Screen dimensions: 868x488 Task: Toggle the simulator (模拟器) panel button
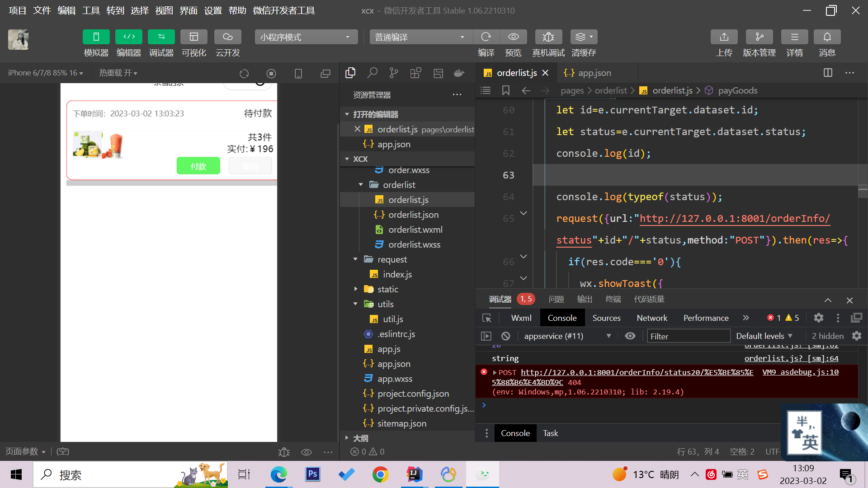point(96,37)
